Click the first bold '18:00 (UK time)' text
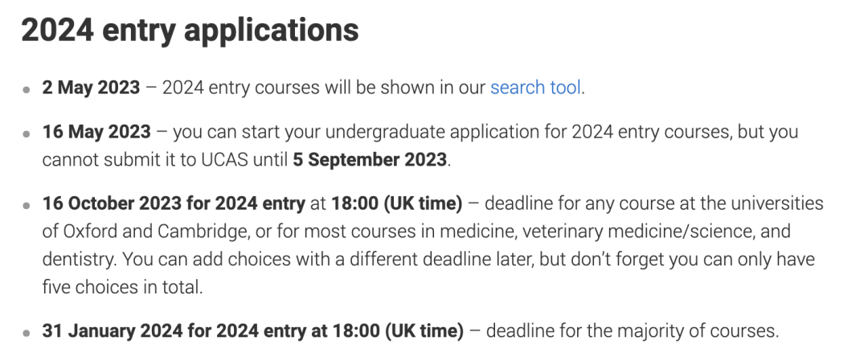The width and height of the screenshot is (868, 361). (x=396, y=203)
